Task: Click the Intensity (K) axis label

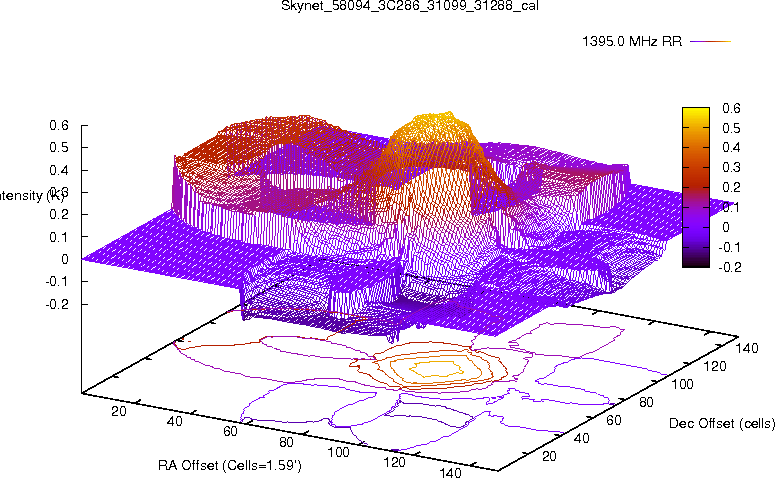Action: [x=31, y=195]
